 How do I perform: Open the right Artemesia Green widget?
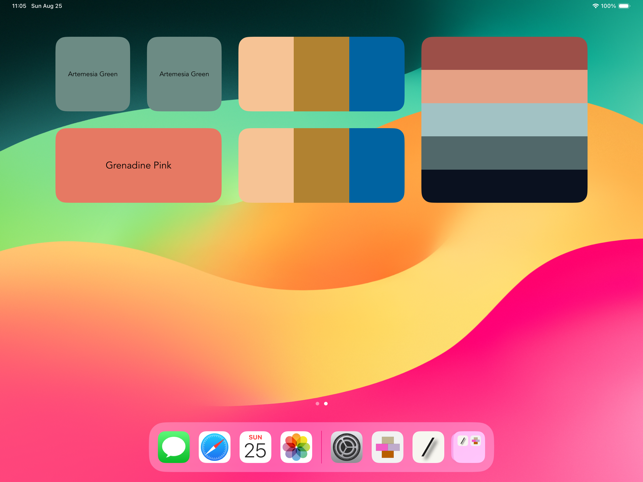(x=184, y=74)
